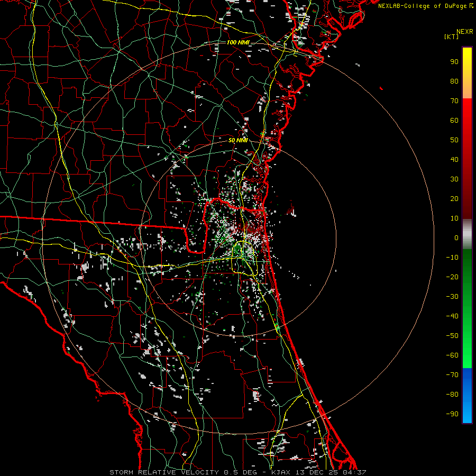
Task: Click the -70 tick label on the scale
Action: point(452,375)
